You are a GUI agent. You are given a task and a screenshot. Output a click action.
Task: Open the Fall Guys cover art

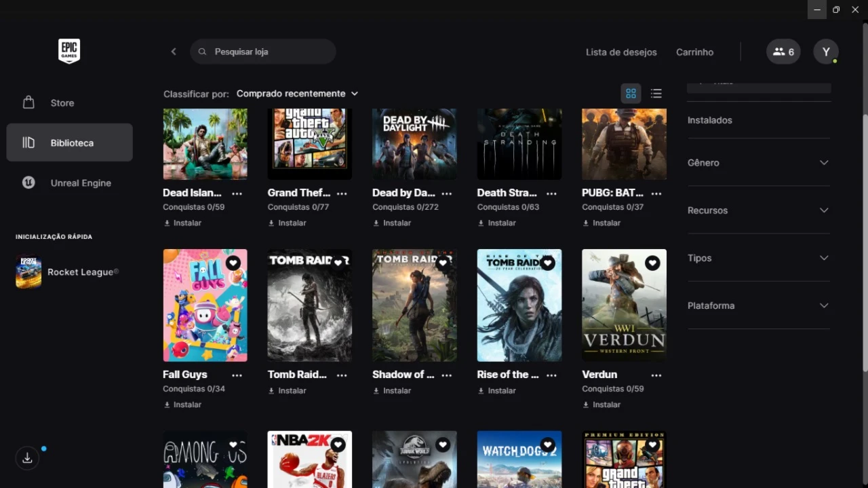(205, 305)
